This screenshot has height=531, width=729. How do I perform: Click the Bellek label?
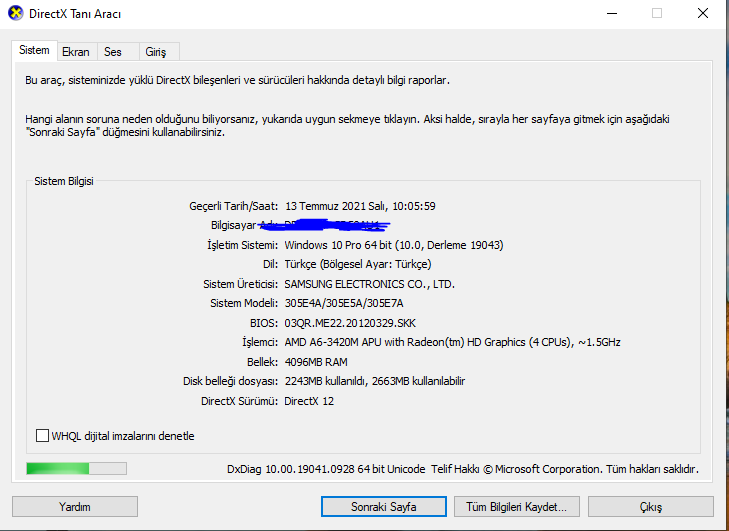[262, 362]
